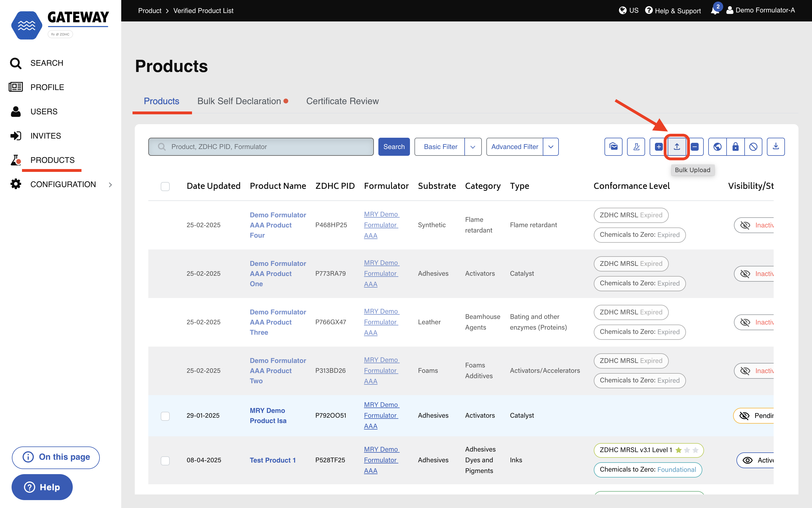
Task: Open USERS in the sidebar menu
Action: pyautogui.click(x=44, y=111)
